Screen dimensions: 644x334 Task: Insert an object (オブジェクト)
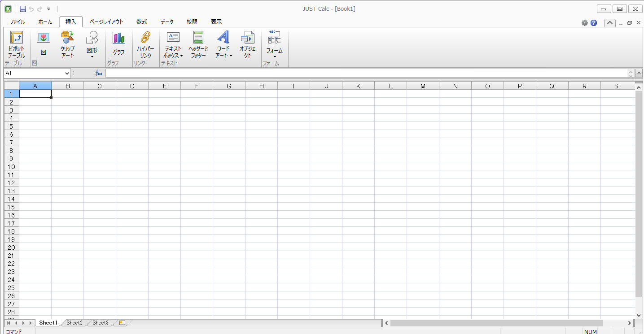click(247, 45)
